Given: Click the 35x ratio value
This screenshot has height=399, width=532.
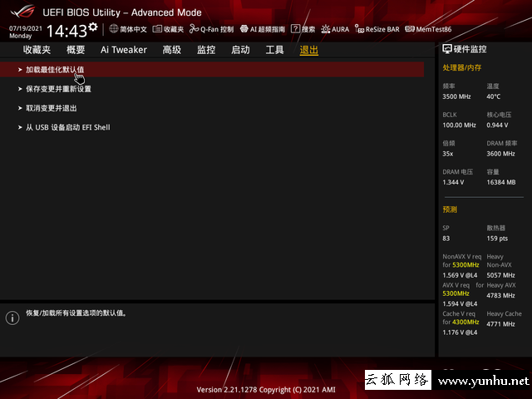Looking at the screenshot, I should point(448,154).
